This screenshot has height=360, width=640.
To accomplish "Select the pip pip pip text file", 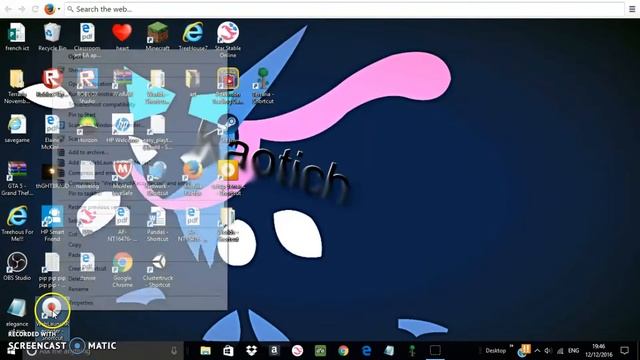I will point(52,270).
